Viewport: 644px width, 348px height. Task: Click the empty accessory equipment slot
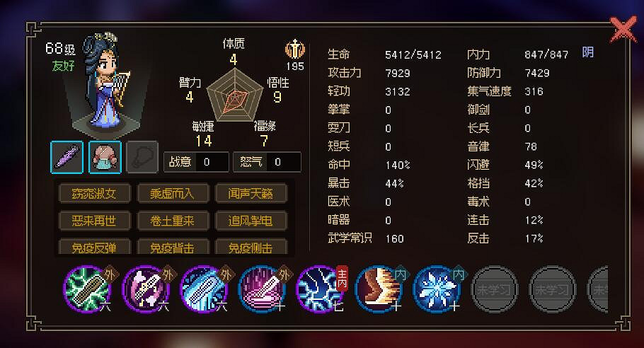pyautogui.click(x=142, y=157)
